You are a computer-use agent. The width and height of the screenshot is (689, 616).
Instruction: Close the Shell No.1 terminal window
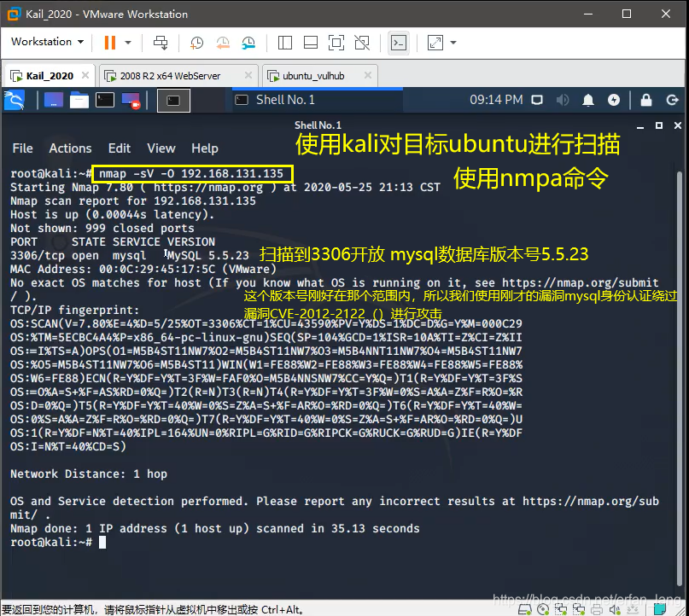[678, 125]
